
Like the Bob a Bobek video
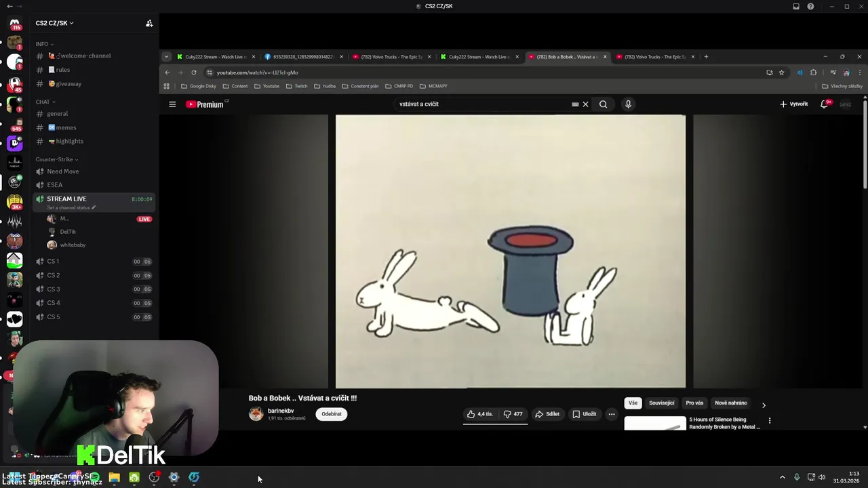point(480,414)
